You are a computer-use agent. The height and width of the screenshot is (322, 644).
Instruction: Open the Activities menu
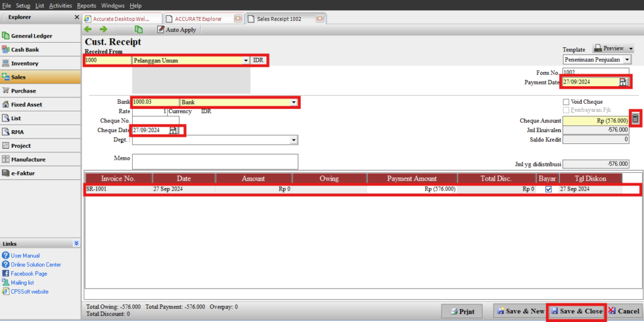click(60, 5)
